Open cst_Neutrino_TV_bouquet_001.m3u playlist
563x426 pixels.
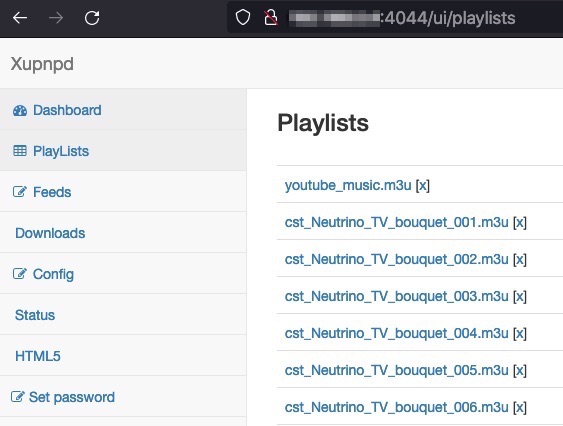pyautogui.click(x=396, y=222)
